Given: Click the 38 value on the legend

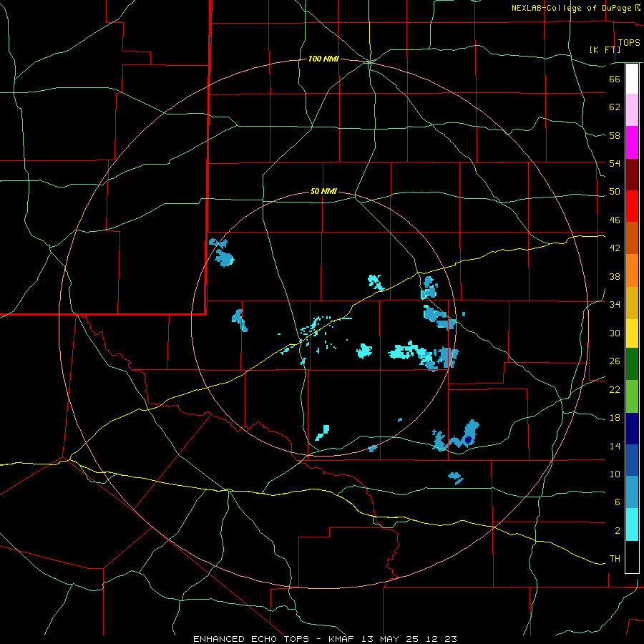Looking at the screenshot, I should pyautogui.click(x=615, y=276).
